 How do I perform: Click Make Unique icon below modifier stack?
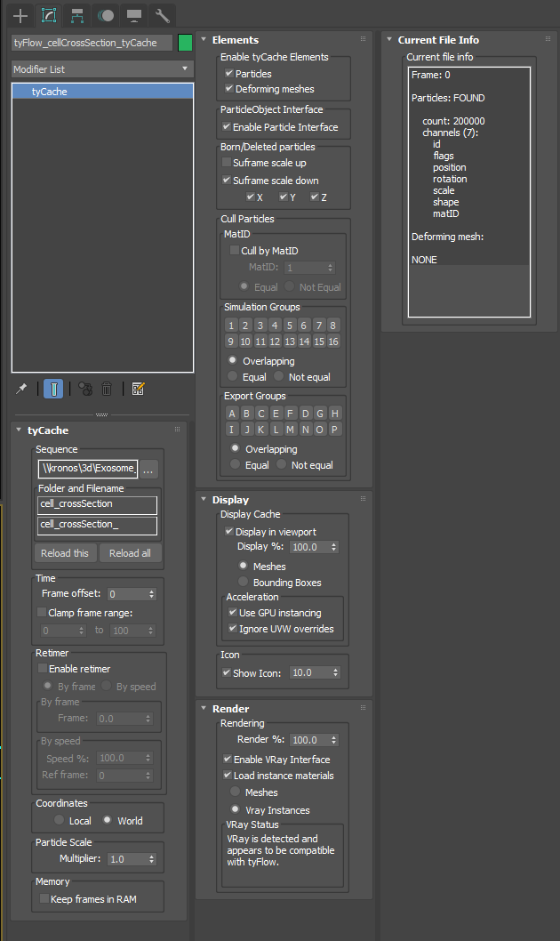[85, 389]
